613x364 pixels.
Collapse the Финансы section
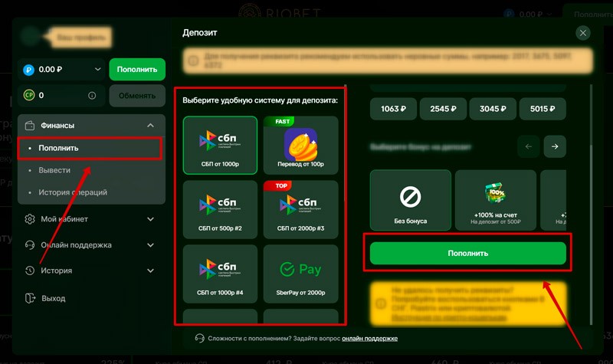(150, 126)
